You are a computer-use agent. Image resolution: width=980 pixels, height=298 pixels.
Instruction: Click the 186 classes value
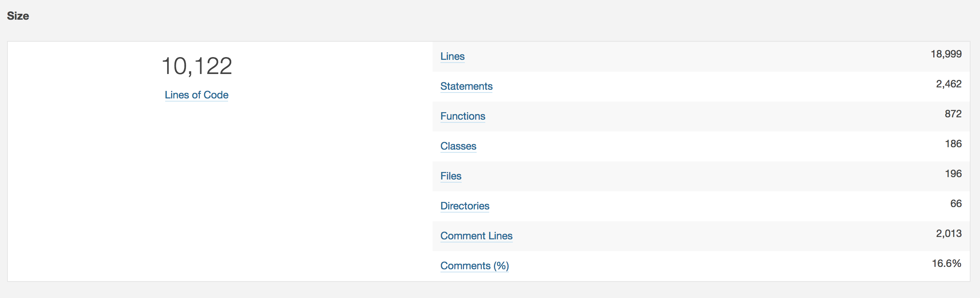click(x=953, y=144)
